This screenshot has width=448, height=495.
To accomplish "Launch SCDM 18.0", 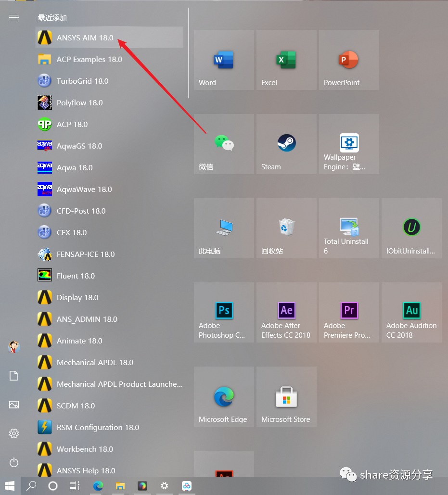I will [x=109, y=406].
